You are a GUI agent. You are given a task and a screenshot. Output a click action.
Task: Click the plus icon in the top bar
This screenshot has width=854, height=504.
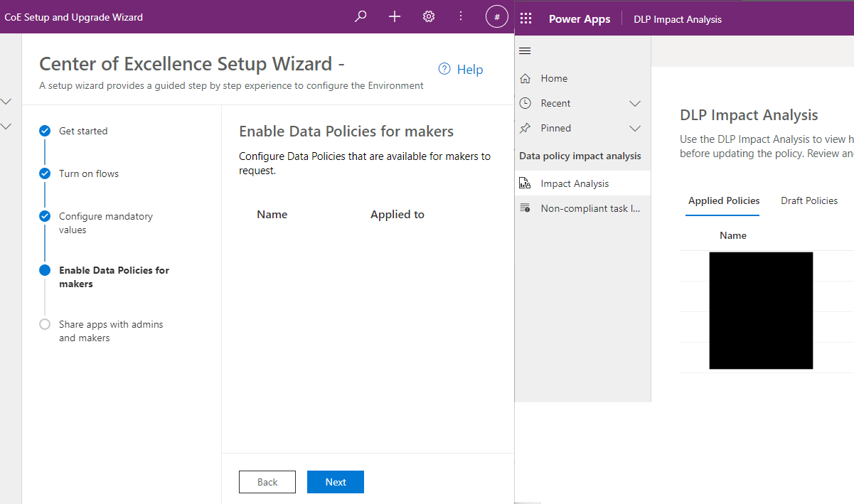[x=394, y=16]
